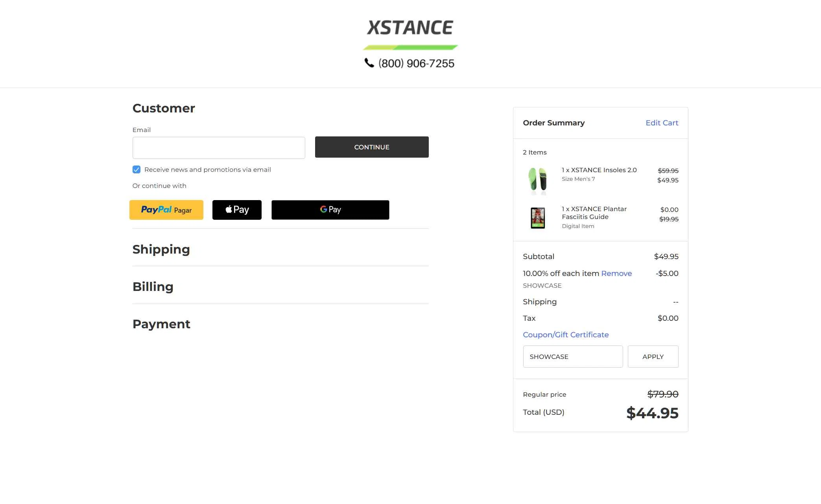Select Google Pay checkout option
The image size is (821, 504).
coord(330,210)
